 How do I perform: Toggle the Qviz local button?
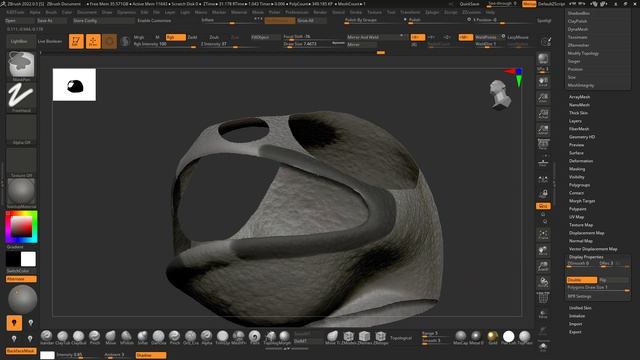click(x=543, y=206)
